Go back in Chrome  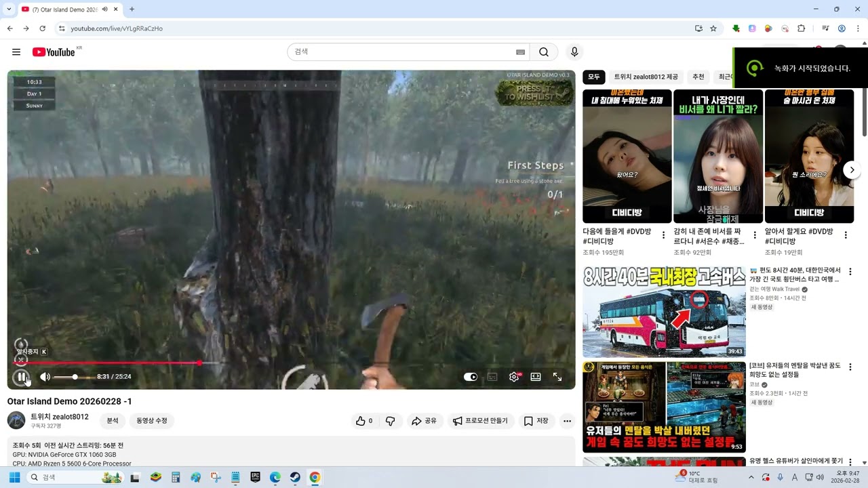point(9,28)
